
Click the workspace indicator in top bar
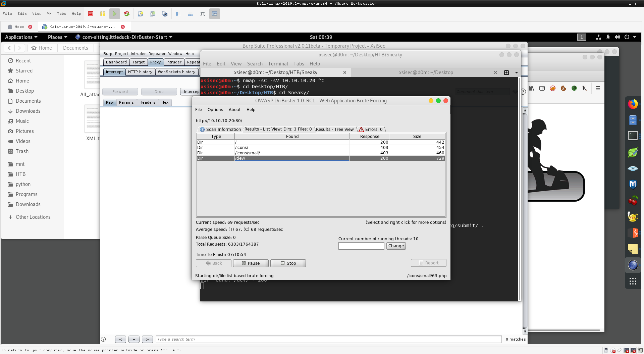coord(582,37)
